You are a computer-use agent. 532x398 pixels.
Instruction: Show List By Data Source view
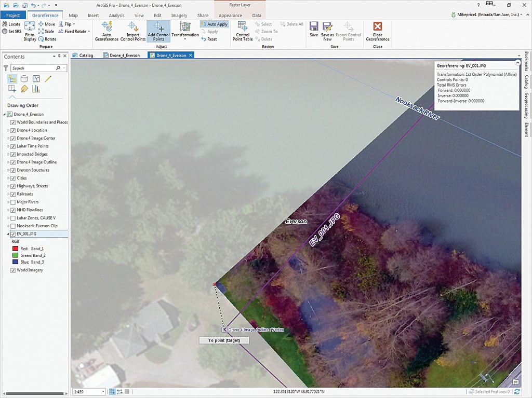(24, 79)
